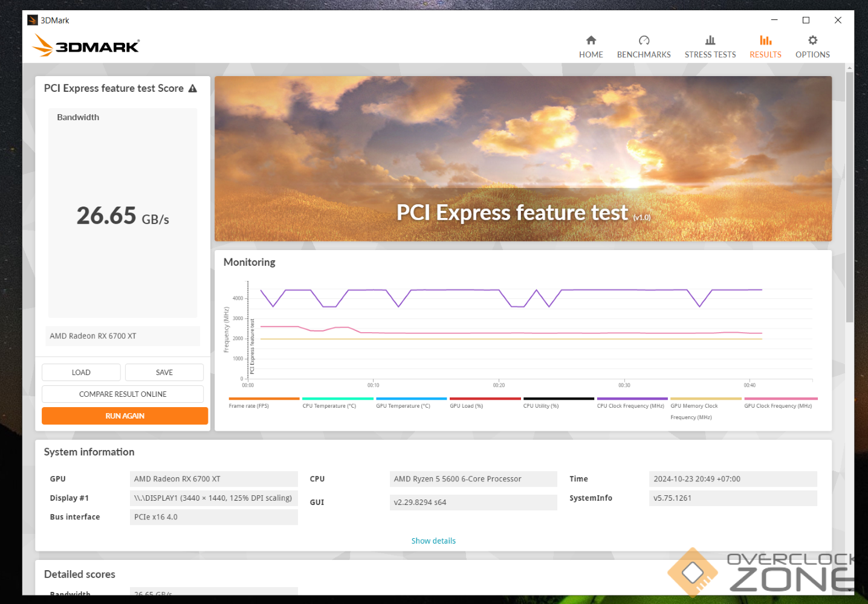Select the Results chart icon

[x=765, y=40]
